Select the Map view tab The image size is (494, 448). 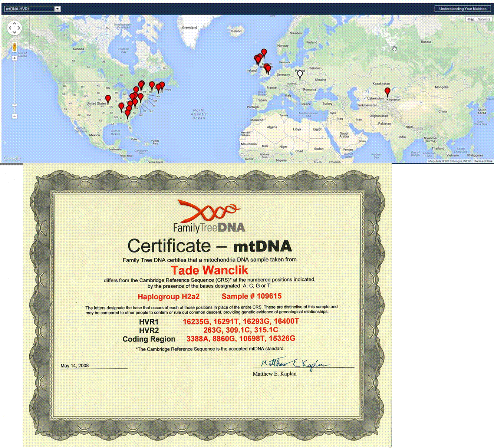click(471, 19)
